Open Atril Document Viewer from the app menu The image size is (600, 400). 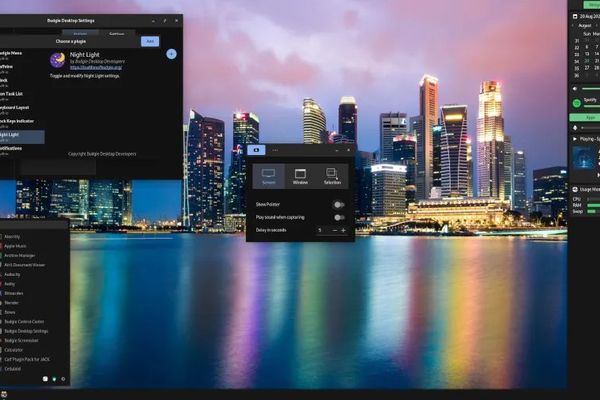tap(34, 265)
